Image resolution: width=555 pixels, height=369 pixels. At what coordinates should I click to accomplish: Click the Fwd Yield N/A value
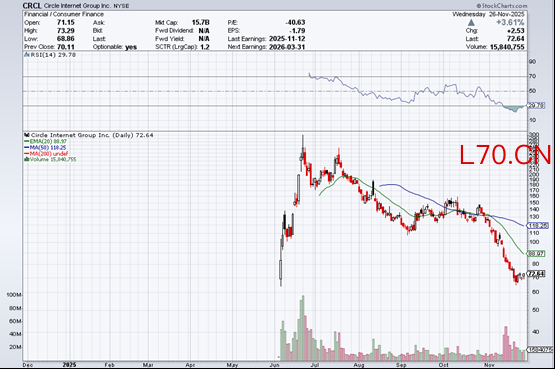pyautogui.click(x=204, y=39)
